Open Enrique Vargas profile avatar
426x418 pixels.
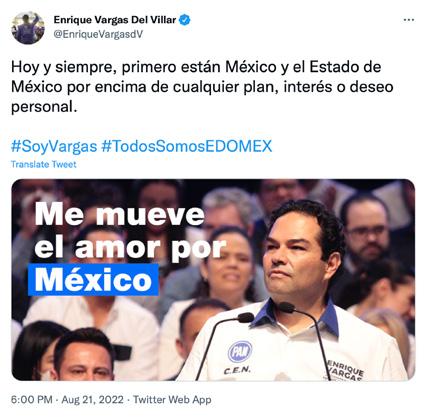coord(28,28)
